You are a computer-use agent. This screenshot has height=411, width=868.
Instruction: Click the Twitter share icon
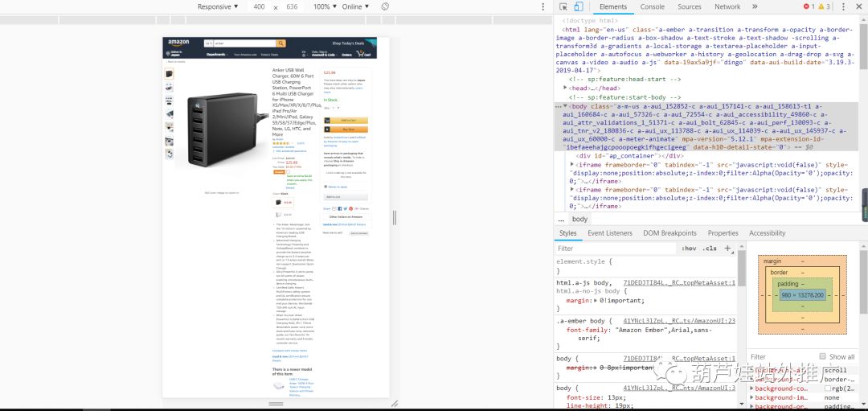[x=345, y=209]
